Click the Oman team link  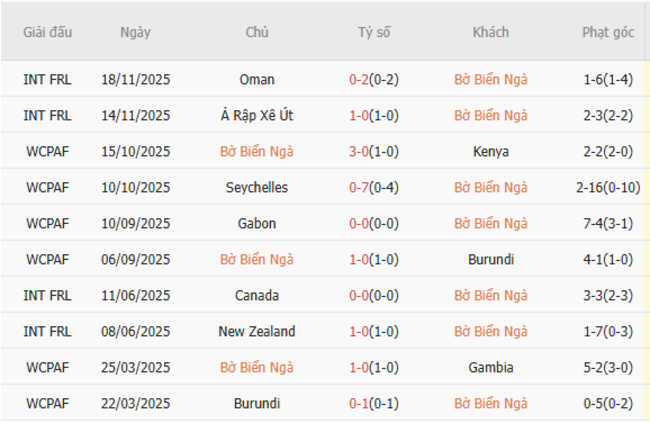pos(257,80)
